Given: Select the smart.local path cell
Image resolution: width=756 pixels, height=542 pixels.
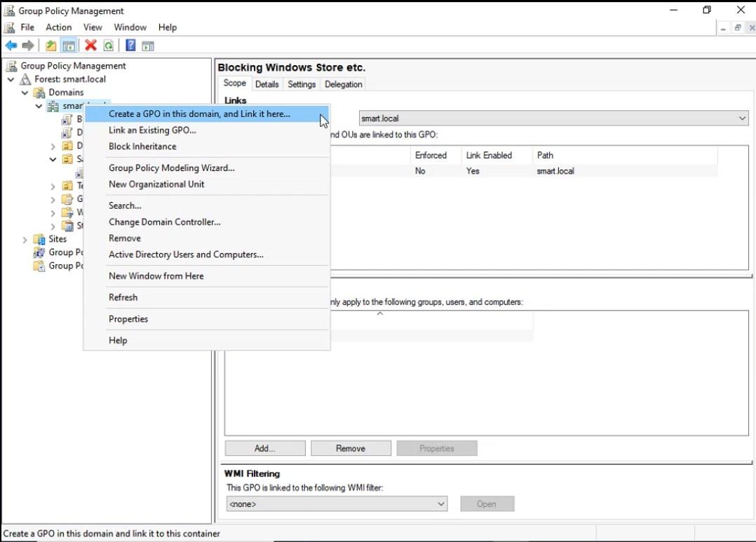Looking at the screenshot, I should (x=555, y=170).
